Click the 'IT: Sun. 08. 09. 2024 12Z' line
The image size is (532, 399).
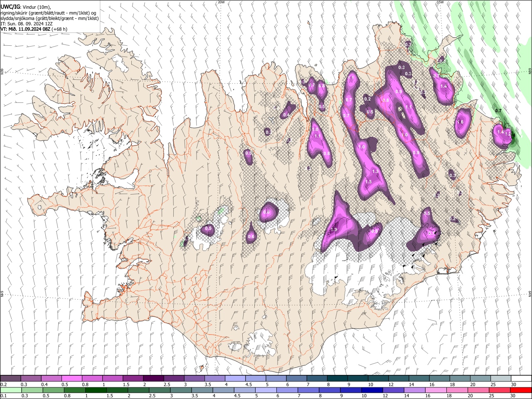(27, 24)
